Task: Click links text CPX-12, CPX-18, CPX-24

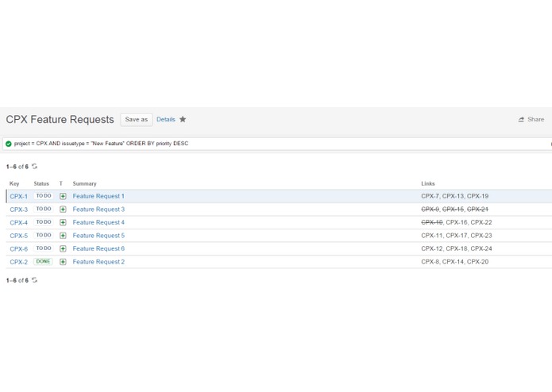Action: point(457,248)
